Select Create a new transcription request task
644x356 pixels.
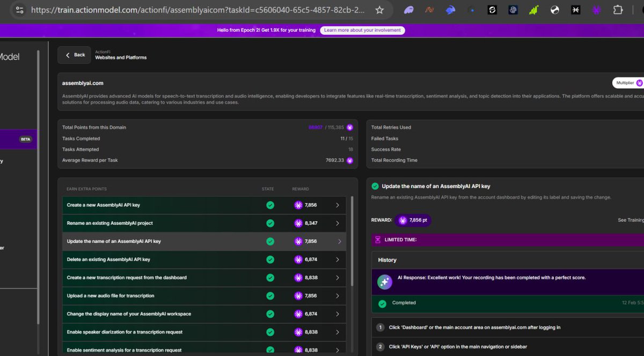point(127,278)
